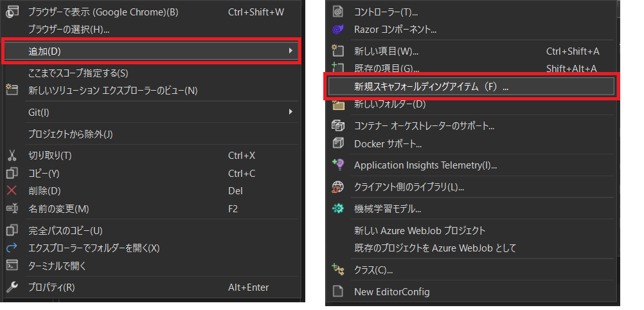Select New EditorConfig entry
Image resolution: width=644 pixels, height=310 pixels.
click(392, 292)
